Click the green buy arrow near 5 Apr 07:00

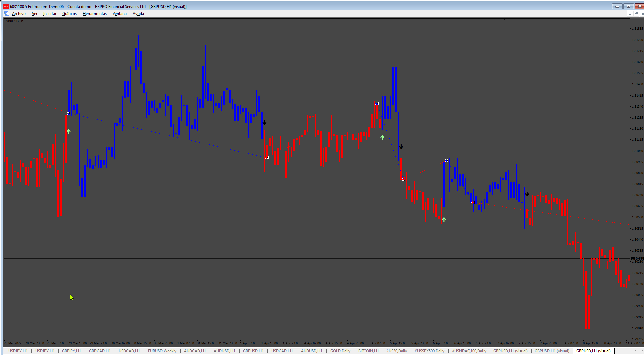point(382,137)
